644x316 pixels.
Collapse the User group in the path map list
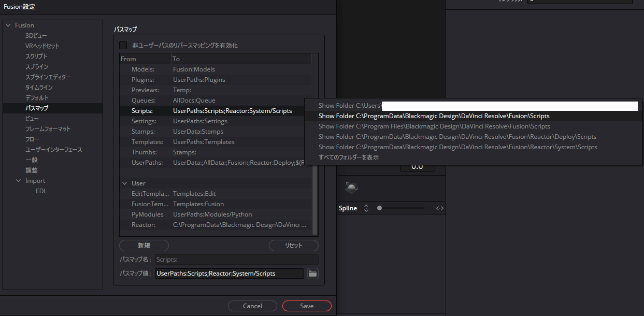(124, 183)
